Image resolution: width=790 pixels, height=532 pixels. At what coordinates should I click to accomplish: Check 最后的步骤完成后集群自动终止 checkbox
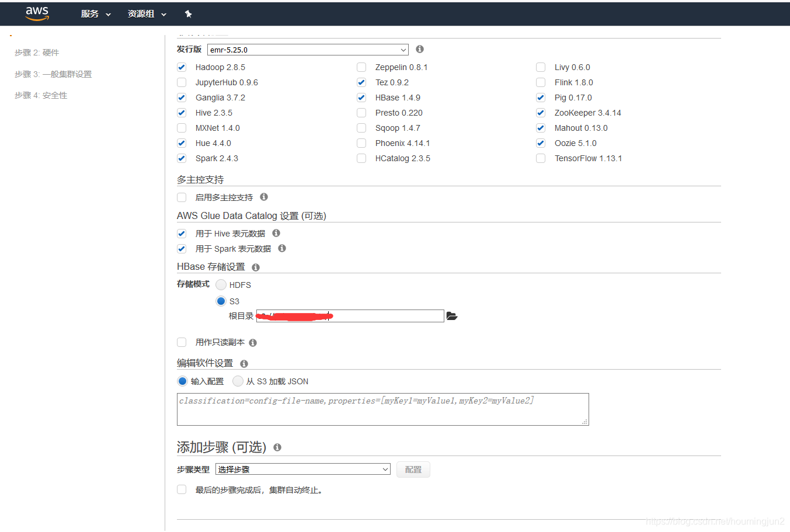[x=182, y=489]
